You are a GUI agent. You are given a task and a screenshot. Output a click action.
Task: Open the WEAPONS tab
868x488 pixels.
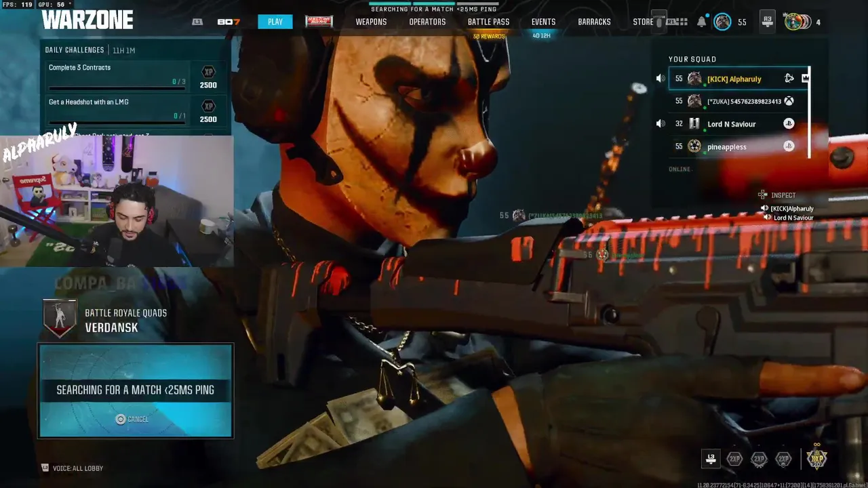click(x=371, y=22)
